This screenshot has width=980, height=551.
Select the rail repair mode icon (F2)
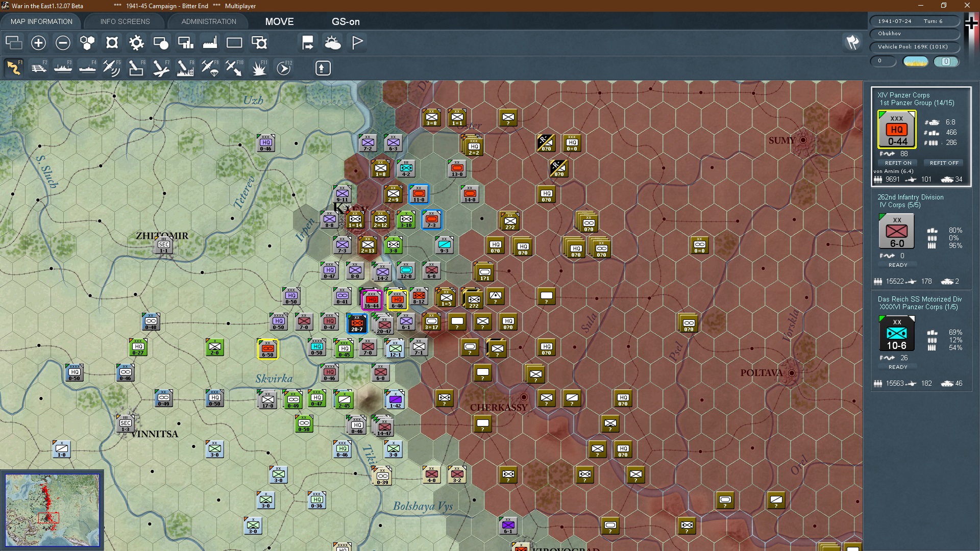click(x=39, y=68)
